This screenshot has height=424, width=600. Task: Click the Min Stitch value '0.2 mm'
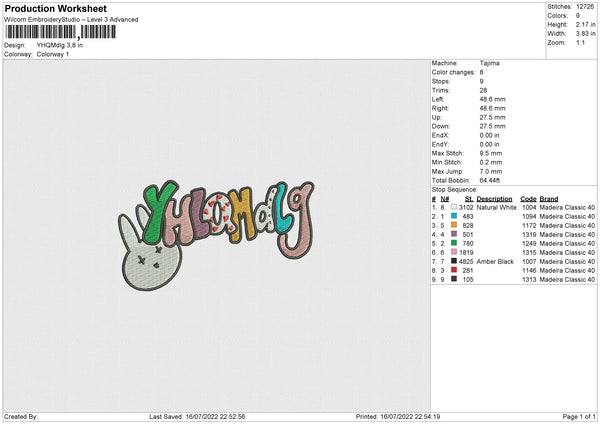tap(491, 162)
